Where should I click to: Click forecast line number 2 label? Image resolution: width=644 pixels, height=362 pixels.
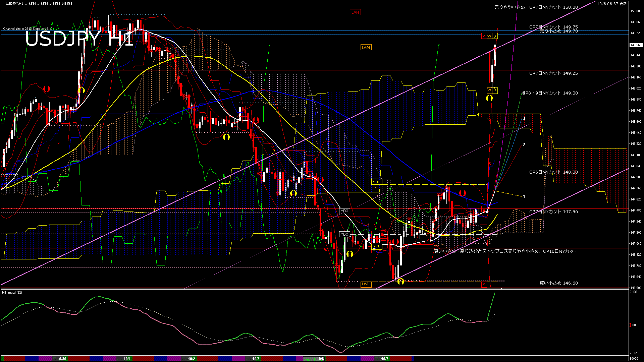pos(524,145)
